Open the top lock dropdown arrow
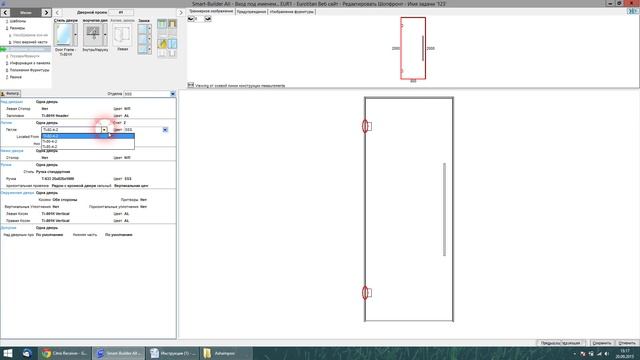640x360 pixels. click(149, 29)
